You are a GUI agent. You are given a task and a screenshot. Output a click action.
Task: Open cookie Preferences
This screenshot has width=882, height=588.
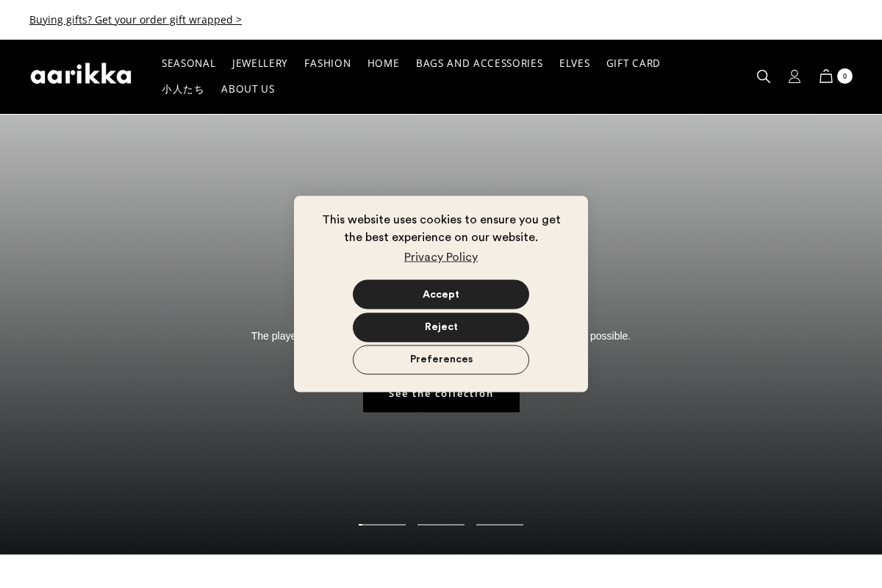coord(441,359)
